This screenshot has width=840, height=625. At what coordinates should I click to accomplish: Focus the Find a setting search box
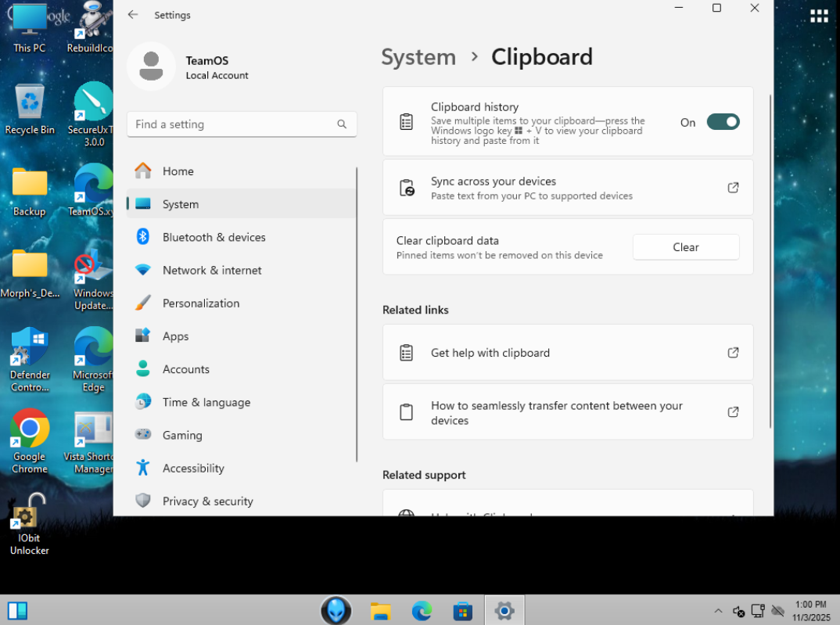click(242, 124)
